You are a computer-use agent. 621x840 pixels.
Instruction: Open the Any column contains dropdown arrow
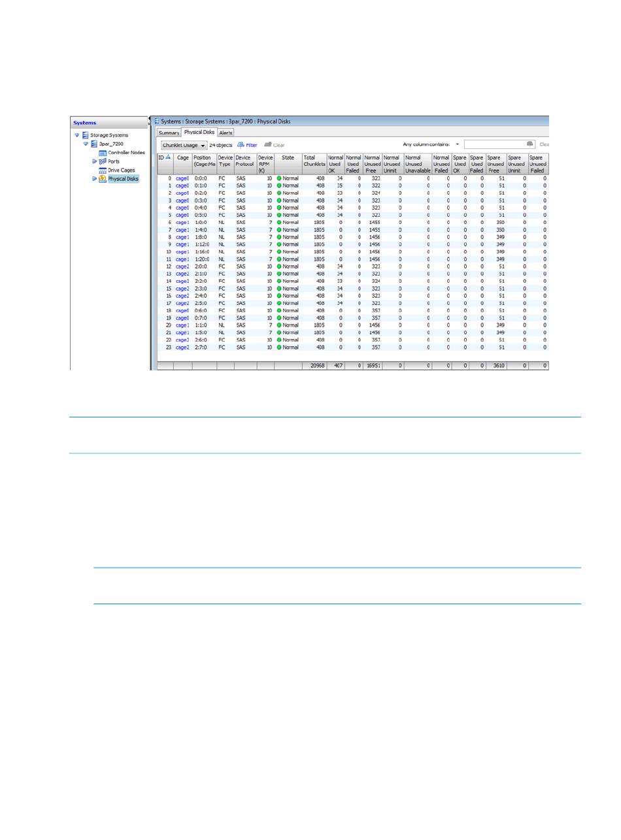458,144
